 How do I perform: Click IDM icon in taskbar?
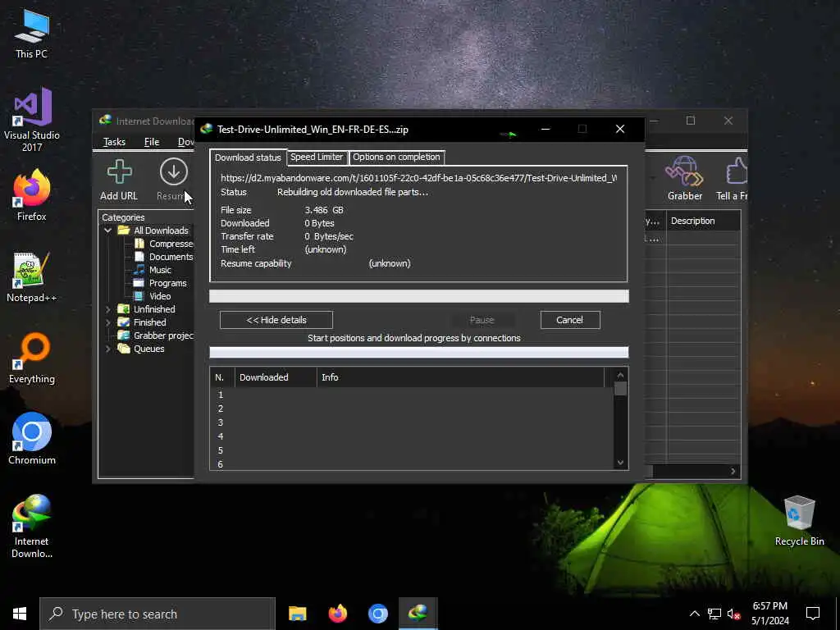418,614
